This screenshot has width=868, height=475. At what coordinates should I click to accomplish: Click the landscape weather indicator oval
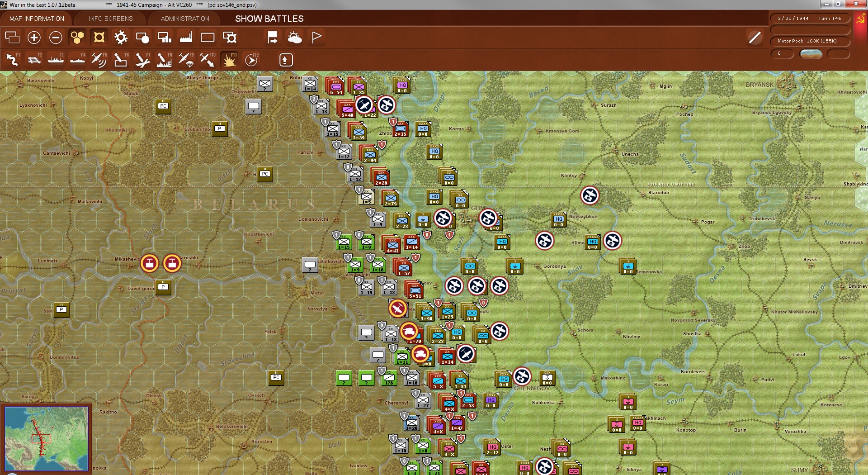pos(811,54)
